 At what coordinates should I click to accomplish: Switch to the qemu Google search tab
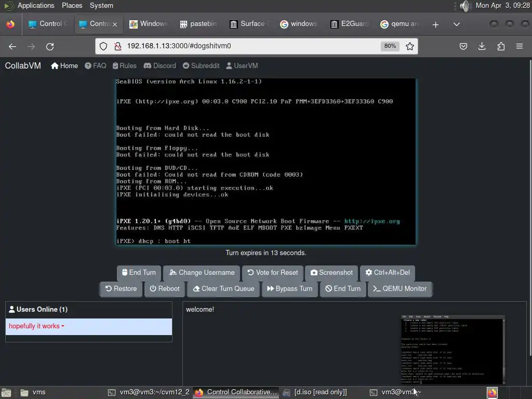tap(398, 24)
